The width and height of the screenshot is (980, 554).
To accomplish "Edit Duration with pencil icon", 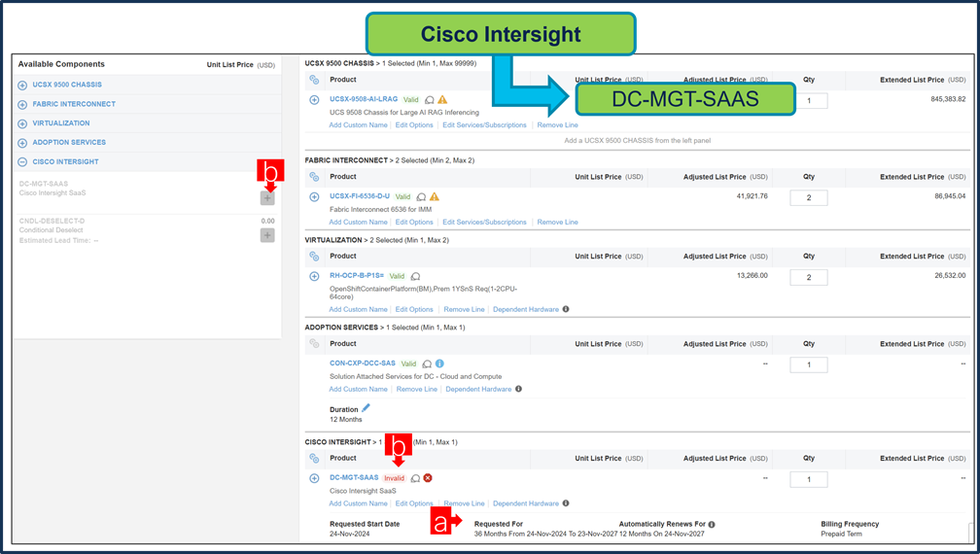I will [x=367, y=408].
